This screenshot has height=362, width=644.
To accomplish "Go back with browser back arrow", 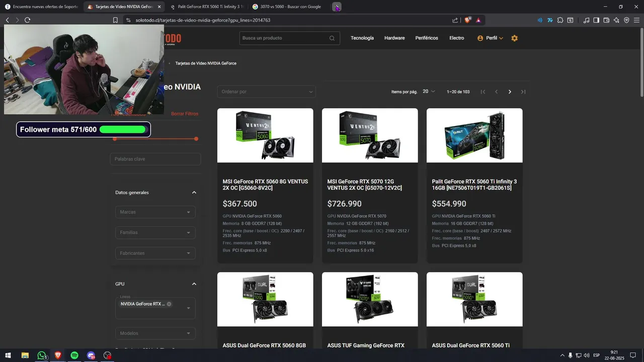I will (7, 20).
